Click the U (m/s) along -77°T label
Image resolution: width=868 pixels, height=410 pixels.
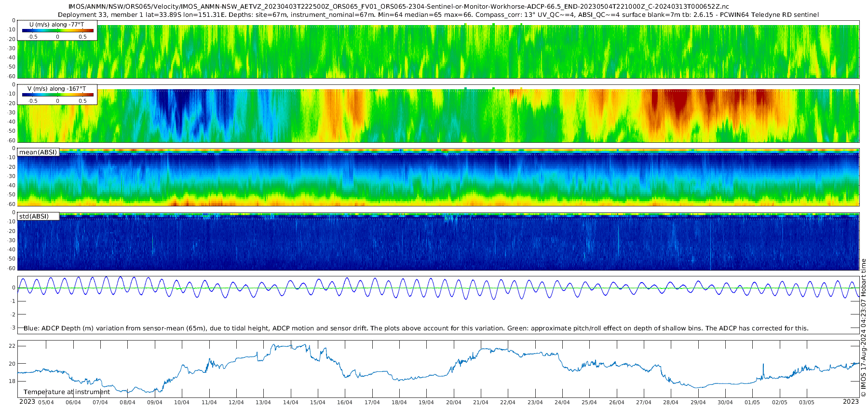pyautogui.click(x=56, y=25)
